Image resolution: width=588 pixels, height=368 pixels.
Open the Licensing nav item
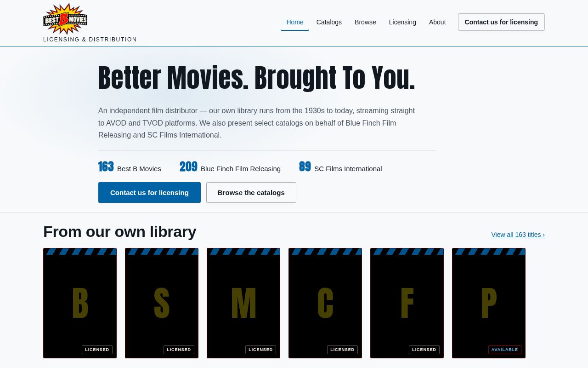pyautogui.click(x=402, y=22)
